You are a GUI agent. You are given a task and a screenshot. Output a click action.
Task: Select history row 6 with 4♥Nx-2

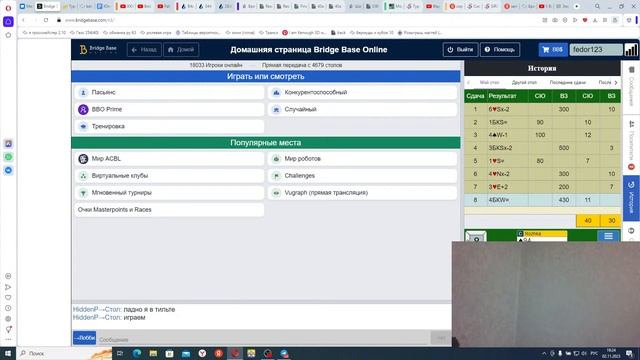(542, 174)
